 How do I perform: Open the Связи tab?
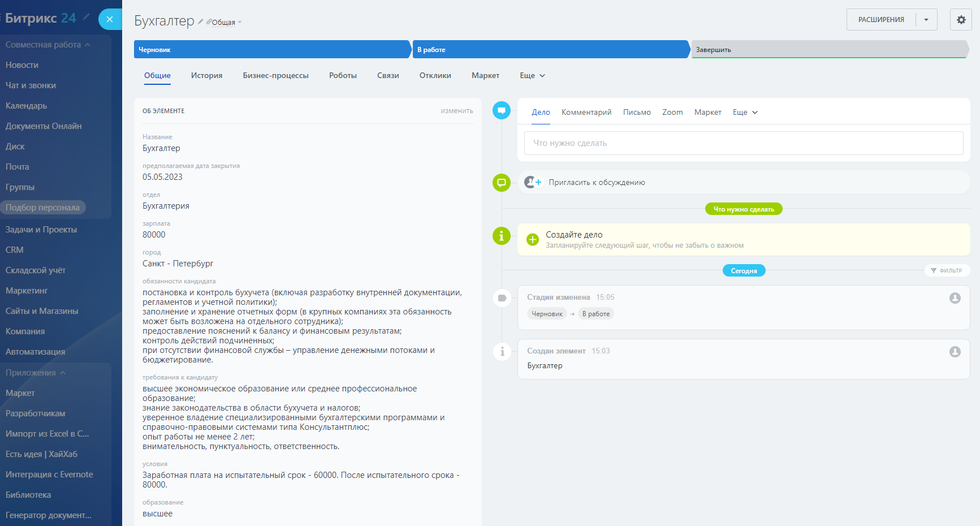[x=388, y=76]
